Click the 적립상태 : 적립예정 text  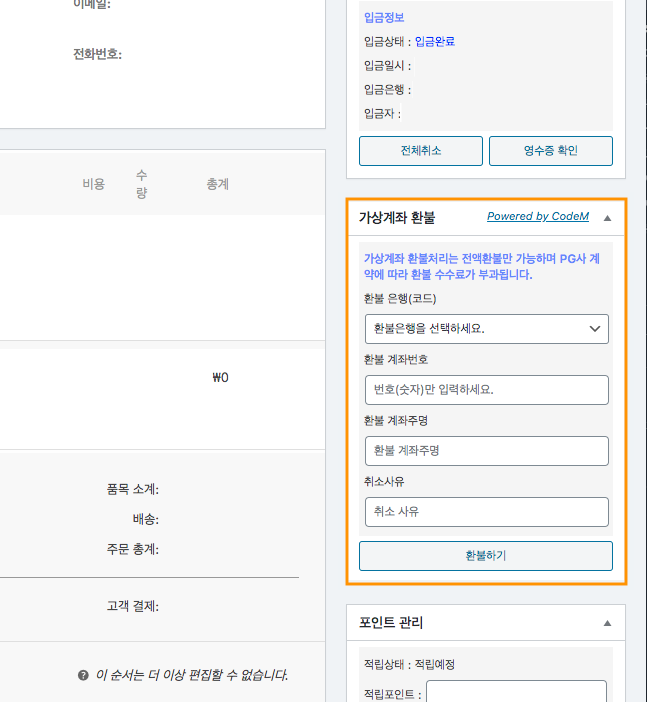point(409,664)
